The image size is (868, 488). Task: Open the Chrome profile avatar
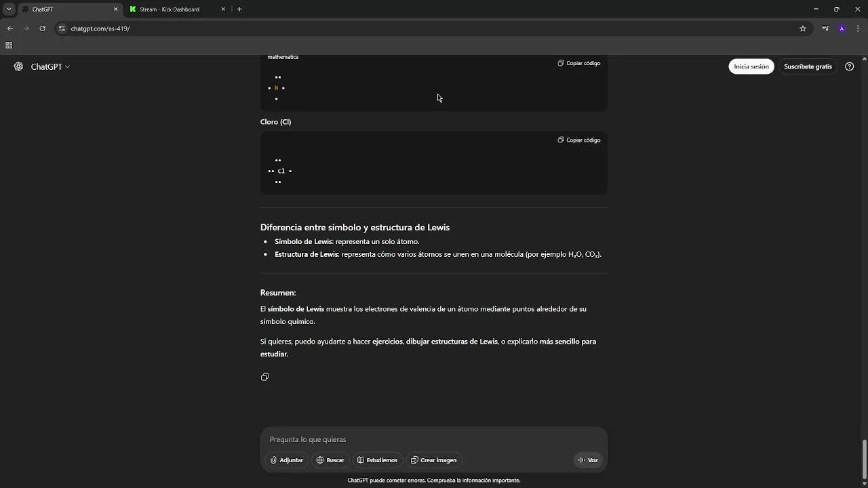(842, 28)
